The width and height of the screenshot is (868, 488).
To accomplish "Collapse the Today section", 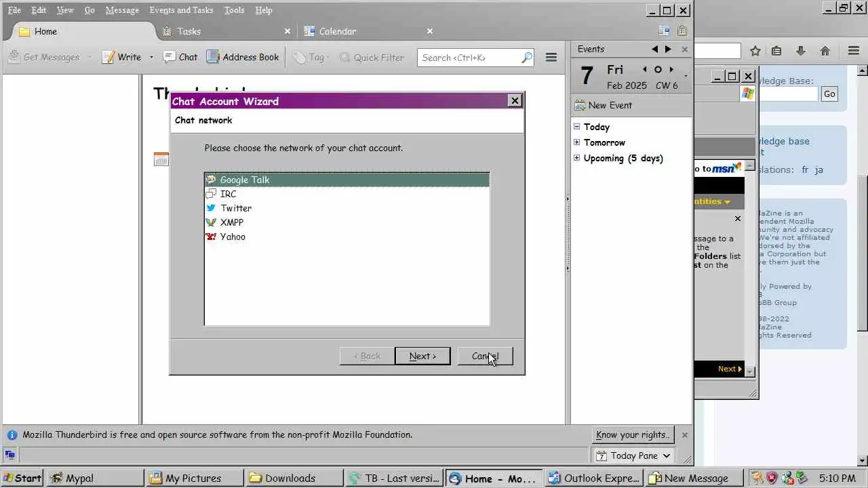I will (577, 126).
